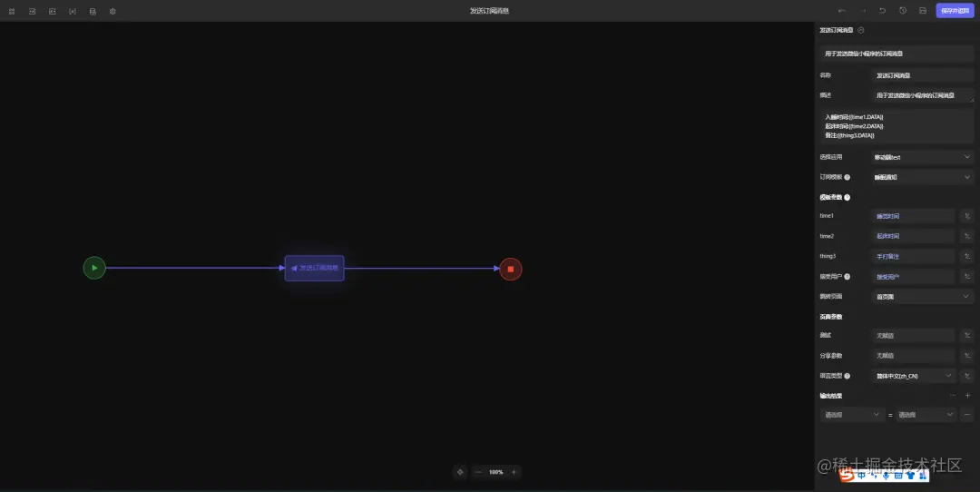
Task: Click the 分享参数 field 无赋值
Action: (913, 356)
